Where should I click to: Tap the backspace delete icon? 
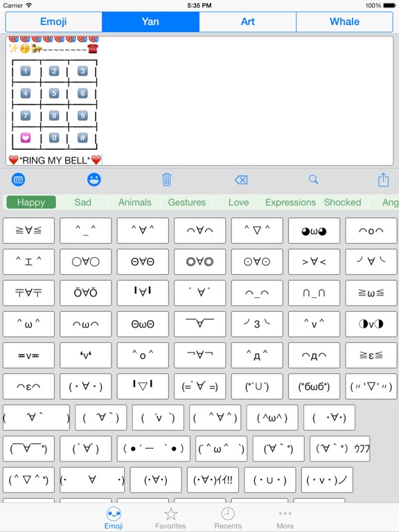click(x=241, y=180)
